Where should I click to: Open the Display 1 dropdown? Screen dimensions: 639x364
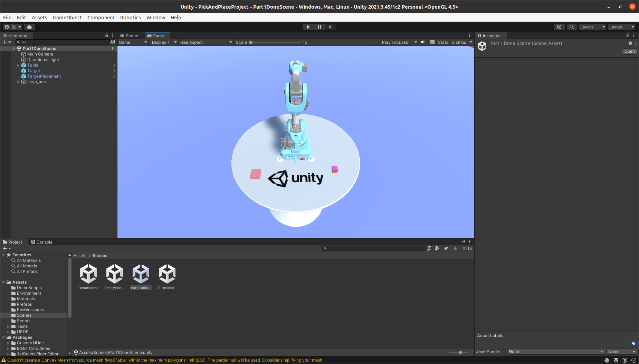[x=164, y=42]
